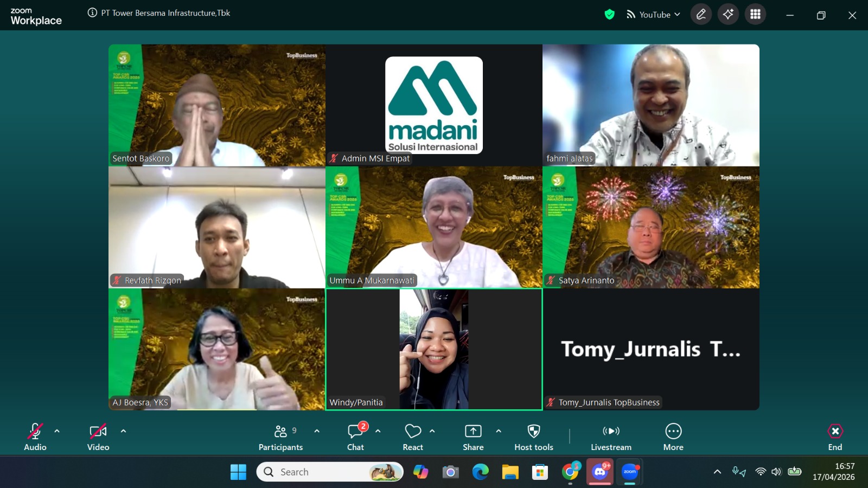This screenshot has width=868, height=488.
Task: Expand audio settings arrow next to Audio
Action: tap(57, 431)
